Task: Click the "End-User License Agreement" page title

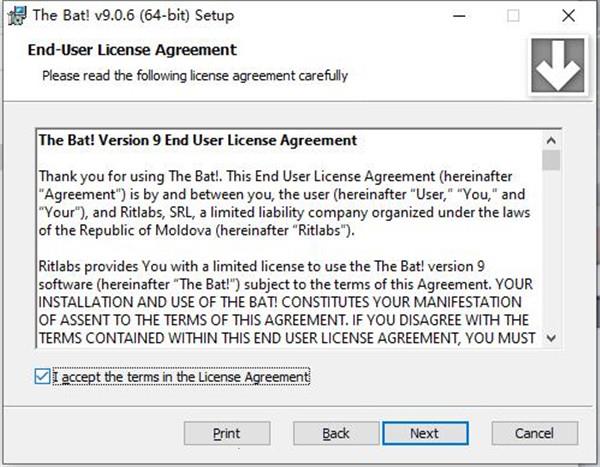Action: 132,50
